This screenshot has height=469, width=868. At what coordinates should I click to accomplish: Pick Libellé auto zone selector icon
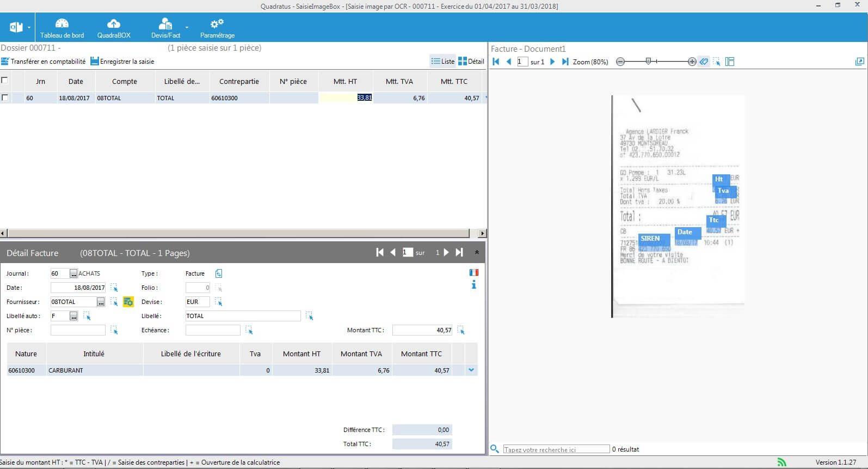coord(87,316)
